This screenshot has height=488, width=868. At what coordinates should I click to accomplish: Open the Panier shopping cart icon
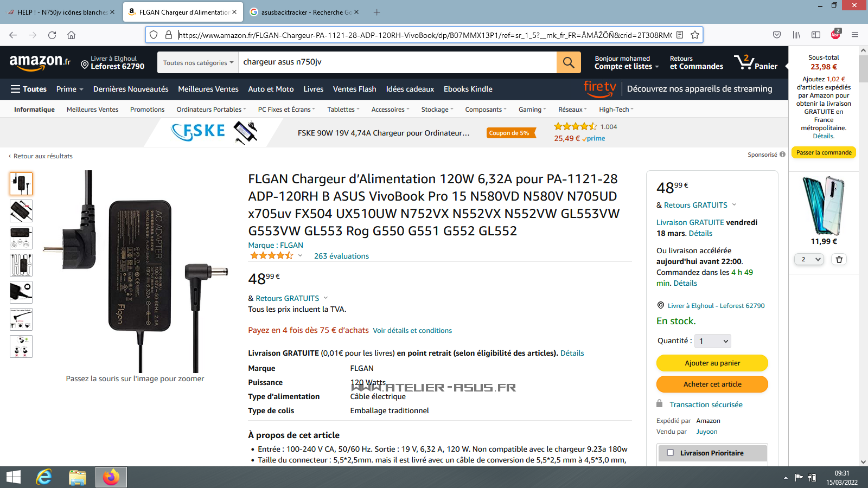[x=756, y=62]
